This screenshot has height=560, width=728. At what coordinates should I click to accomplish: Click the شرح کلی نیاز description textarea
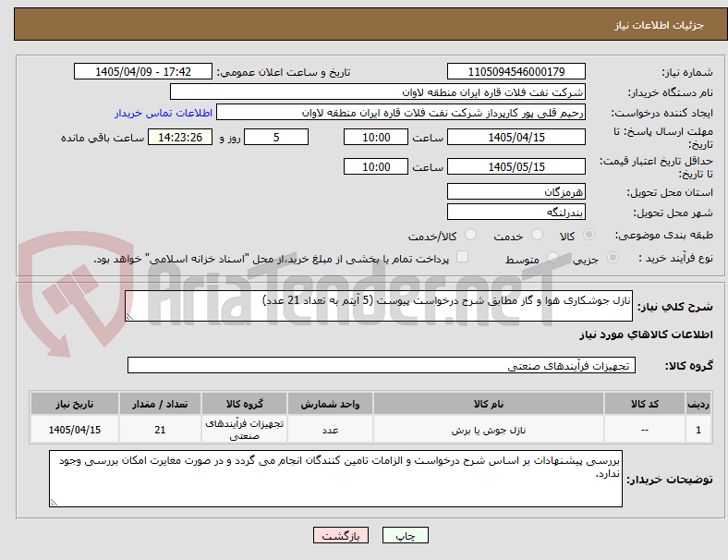coord(379,306)
